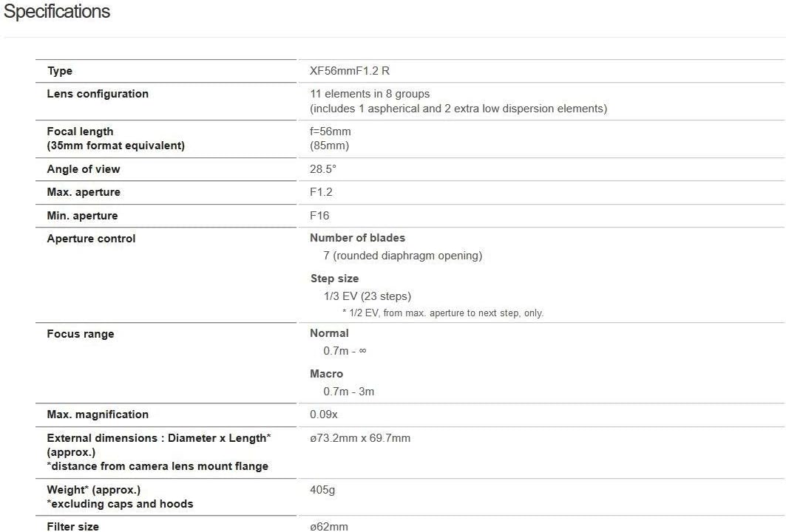Viewport: 786px width, 532px height.
Task: Click the Macro subheading
Action: click(x=326, y=374)
